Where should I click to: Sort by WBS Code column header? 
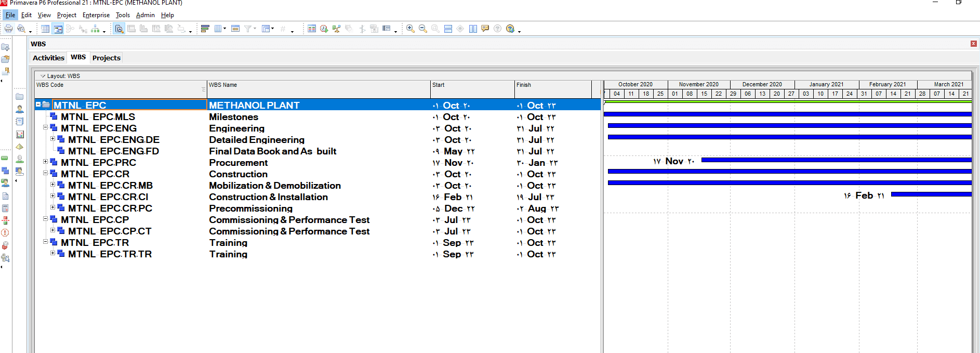121,89
